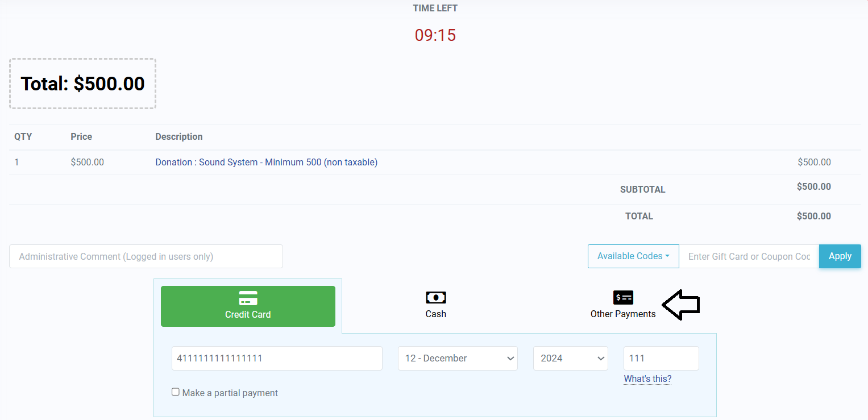
Task: Open the Donation : Sound System item link
Action: pyautogui.click(x=267, y=163)
